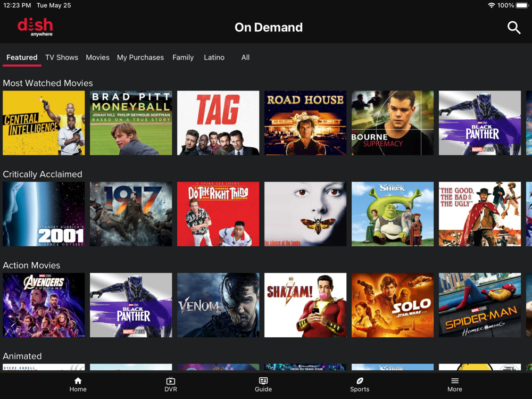This screenshot has height=399, width=532.
Task: Select the Shazam! movie poster
Action: [305, 305]
